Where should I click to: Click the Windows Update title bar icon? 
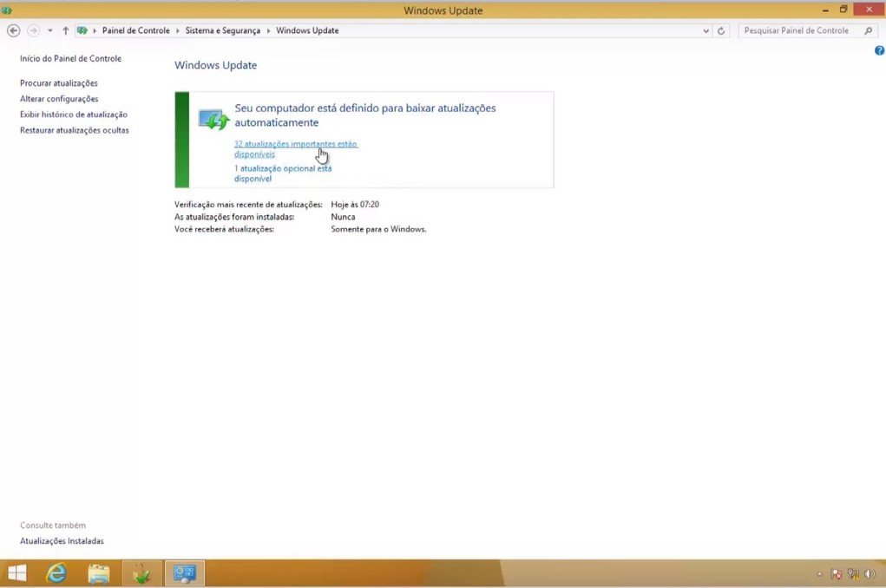point(7,10)
